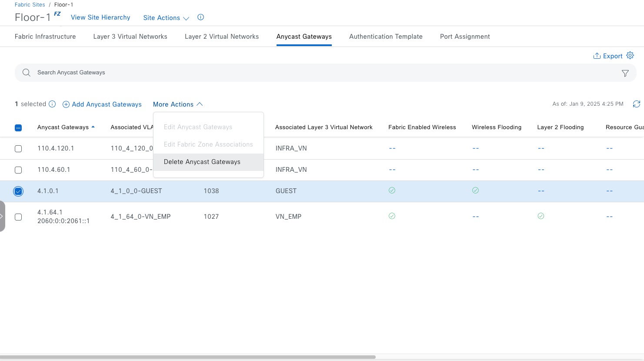
Task: Switch to the Port Assignment tab
Action: pyautogui.click(x=464, y=37)
